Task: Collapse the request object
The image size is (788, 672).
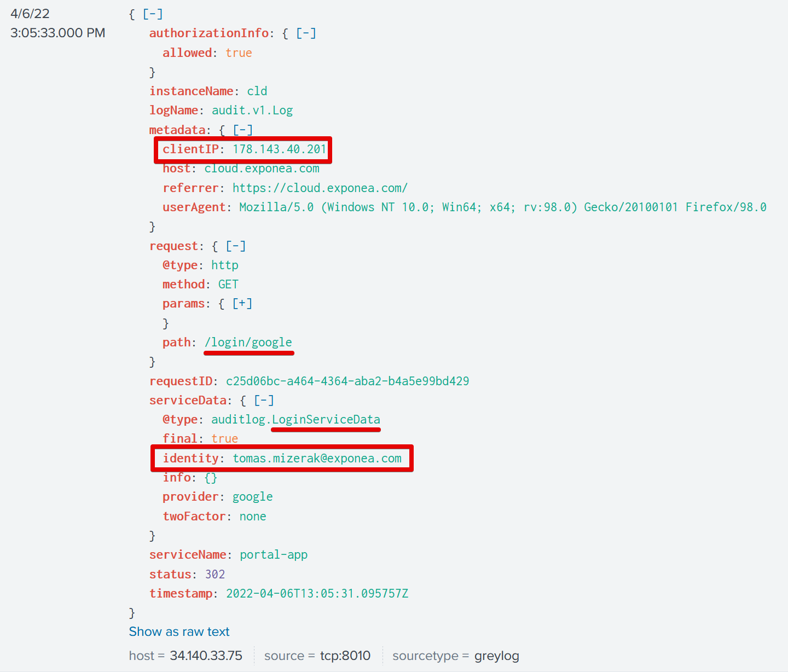Action: (236, 246)
